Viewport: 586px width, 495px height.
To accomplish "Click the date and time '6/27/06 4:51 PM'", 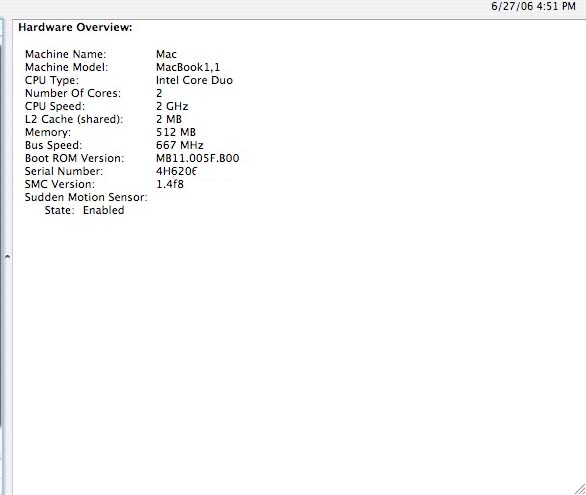I will [533, 6].
